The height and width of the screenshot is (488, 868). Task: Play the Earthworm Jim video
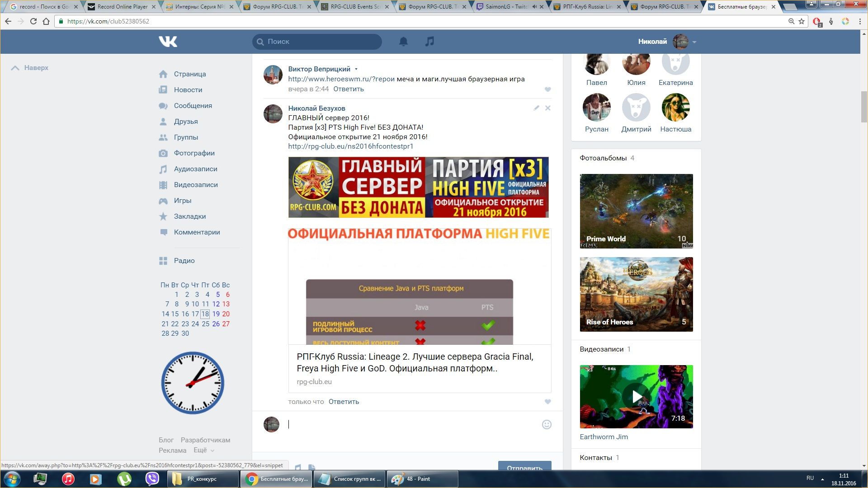pos(636,397)
